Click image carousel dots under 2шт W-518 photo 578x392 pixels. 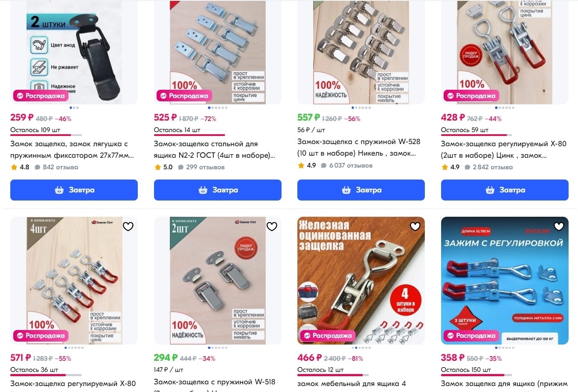click(x=217, y=348)
